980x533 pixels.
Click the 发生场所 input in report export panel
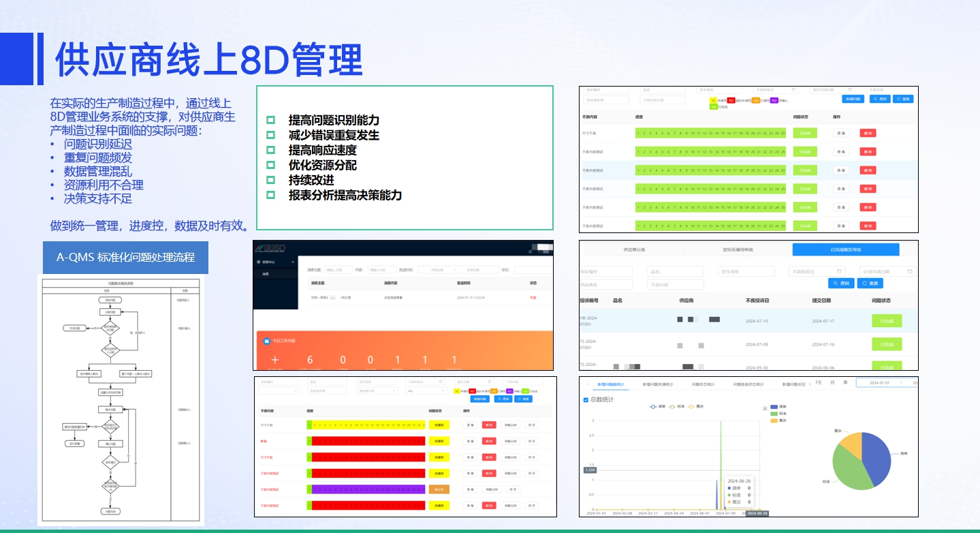tap(746, 271)
